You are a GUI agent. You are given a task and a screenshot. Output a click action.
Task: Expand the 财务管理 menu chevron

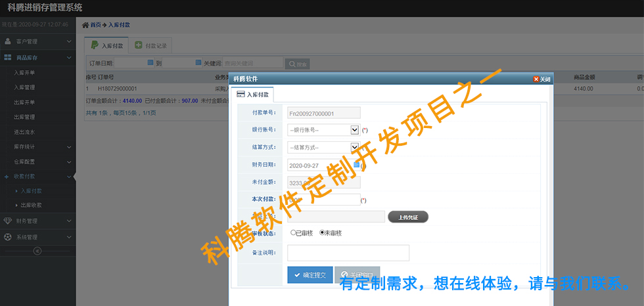click(69, 221)
